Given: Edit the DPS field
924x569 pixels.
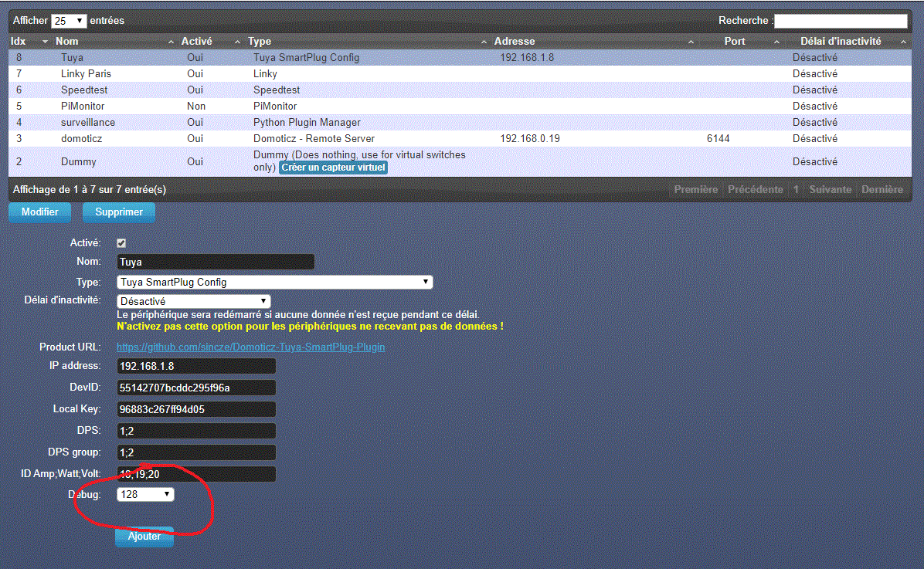Looking at the screenshot, I should point(196,431).
